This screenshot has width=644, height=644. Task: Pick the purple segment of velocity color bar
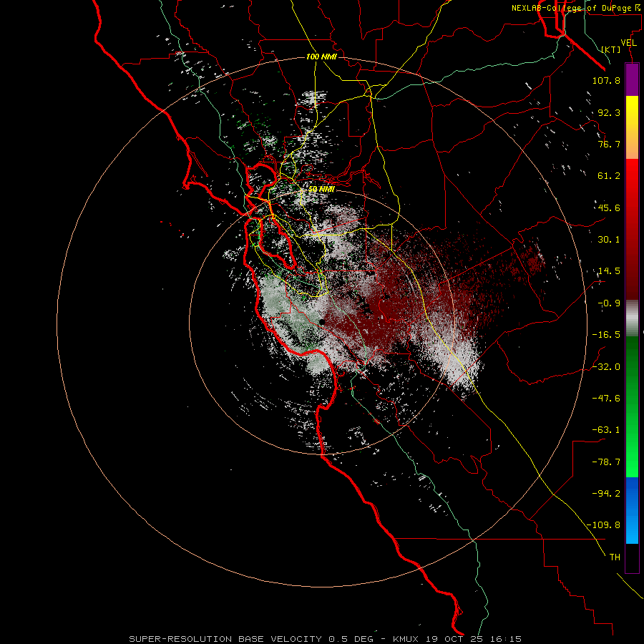tap(632, 79)
